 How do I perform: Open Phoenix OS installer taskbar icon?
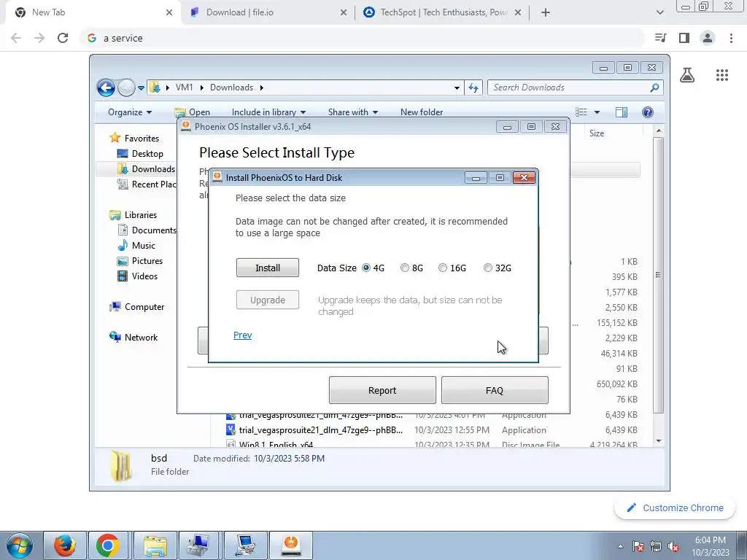coord(290,545)
